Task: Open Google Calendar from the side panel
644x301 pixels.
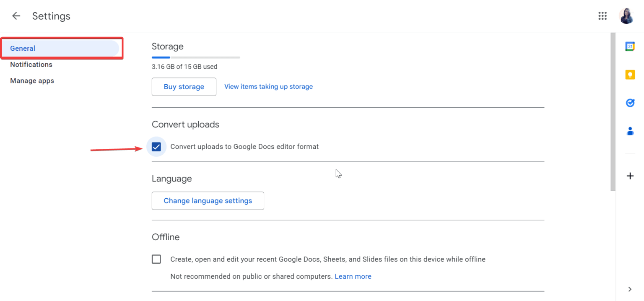Action: click(x=630, y=46)
